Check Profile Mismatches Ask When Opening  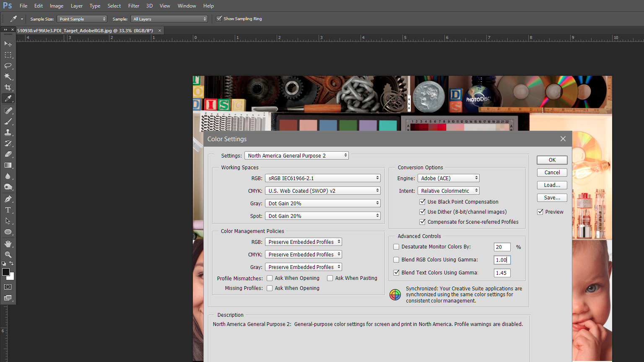coord(270,278)
